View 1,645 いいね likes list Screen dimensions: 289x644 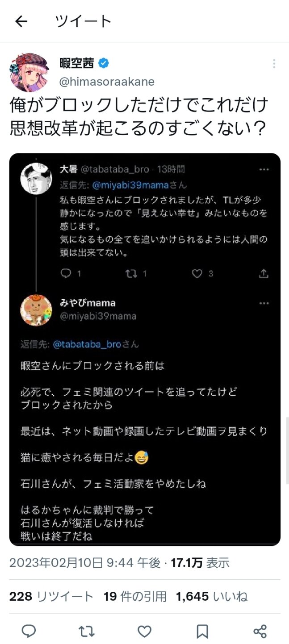pos(212,596)
